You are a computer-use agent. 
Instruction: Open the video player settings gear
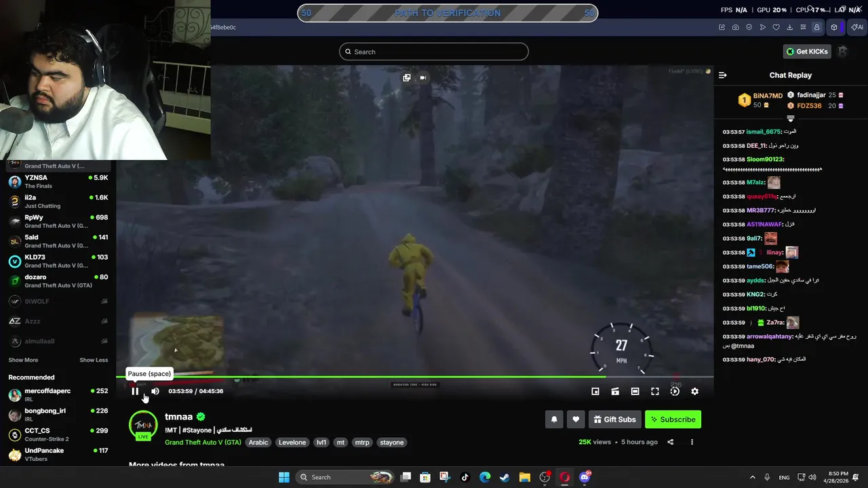click(694, 391)
